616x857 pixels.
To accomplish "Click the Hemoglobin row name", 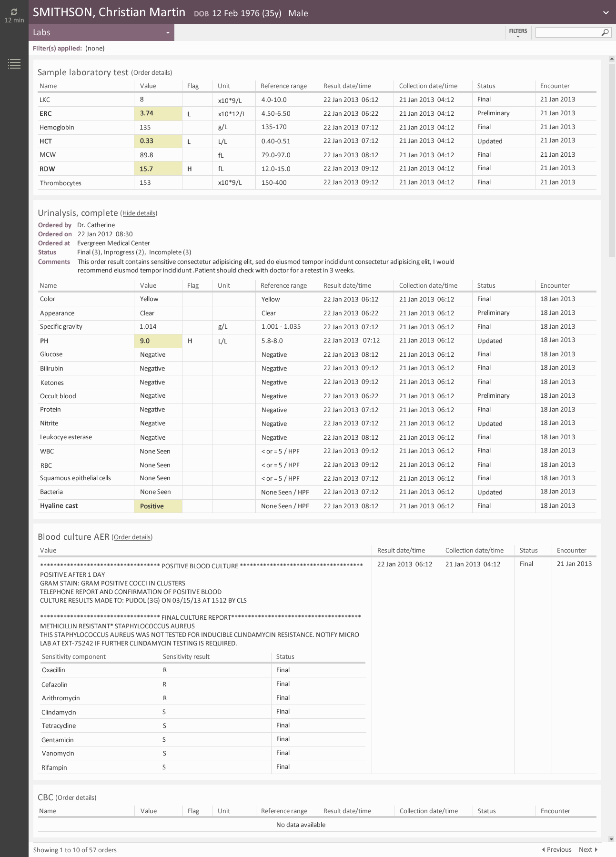I will click(x=57, y=127).
